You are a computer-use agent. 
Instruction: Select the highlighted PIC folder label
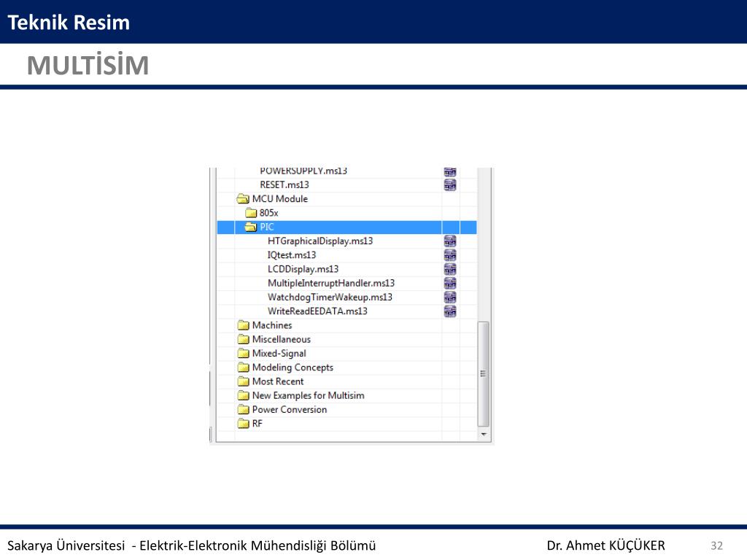(267, 227)
